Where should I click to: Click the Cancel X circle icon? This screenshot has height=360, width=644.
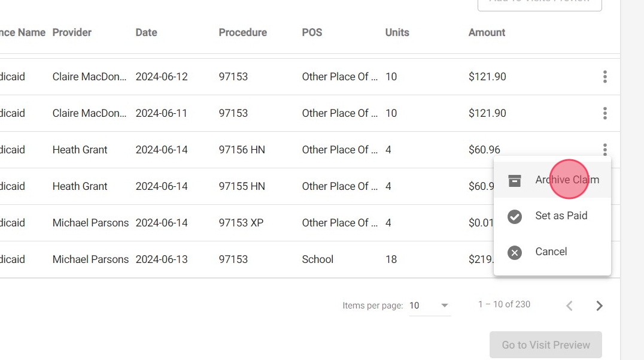(x=515, y=252)
